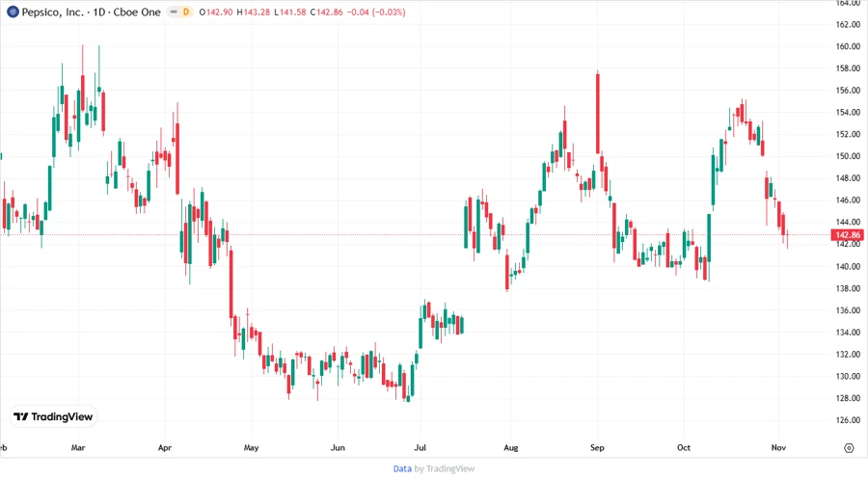Click the Pepsico, Inc. symbol title
The height and width of the screenshot is (480, 868).
click(53, 13)
